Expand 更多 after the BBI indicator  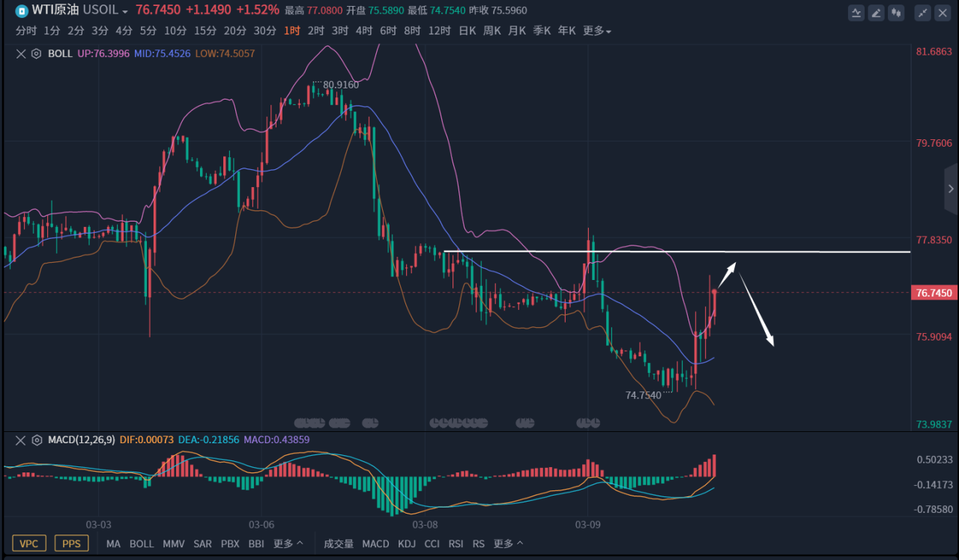[288, 544]
